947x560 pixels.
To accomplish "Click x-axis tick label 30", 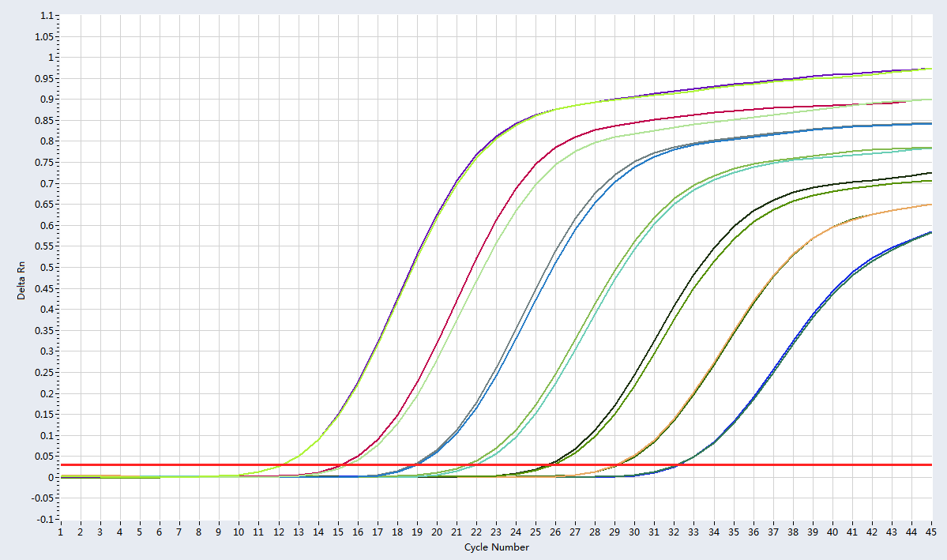I will click(634, 533).
